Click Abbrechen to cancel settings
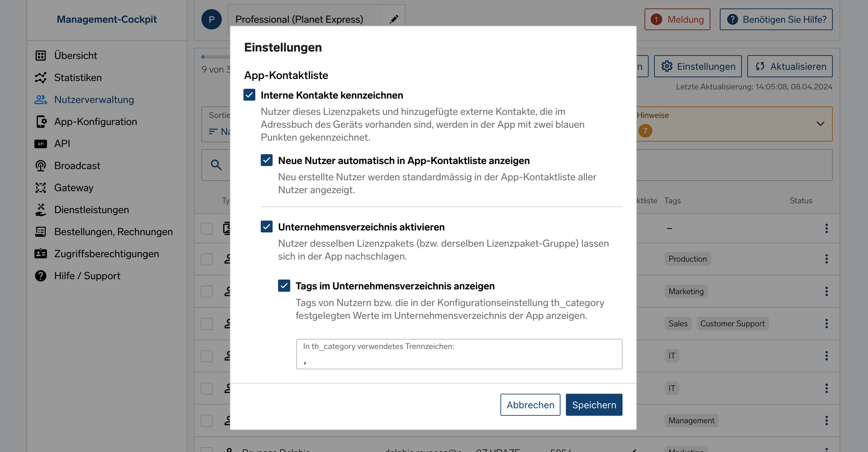 click(x=530, y=405)
